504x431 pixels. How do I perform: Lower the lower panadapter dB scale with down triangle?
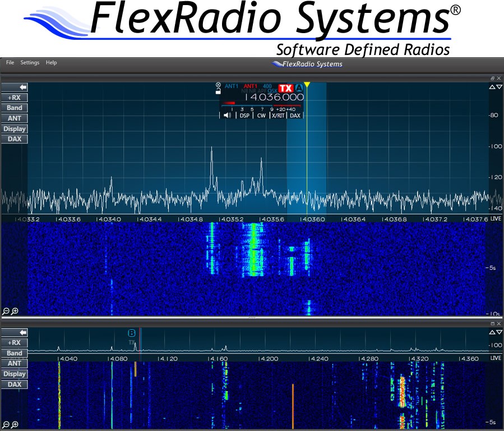pos(499,332)
